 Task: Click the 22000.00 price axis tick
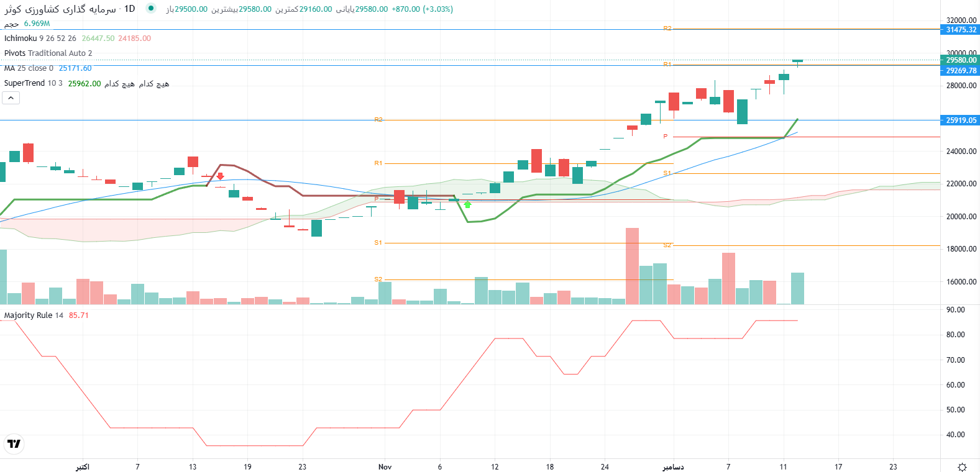point(961,184)
